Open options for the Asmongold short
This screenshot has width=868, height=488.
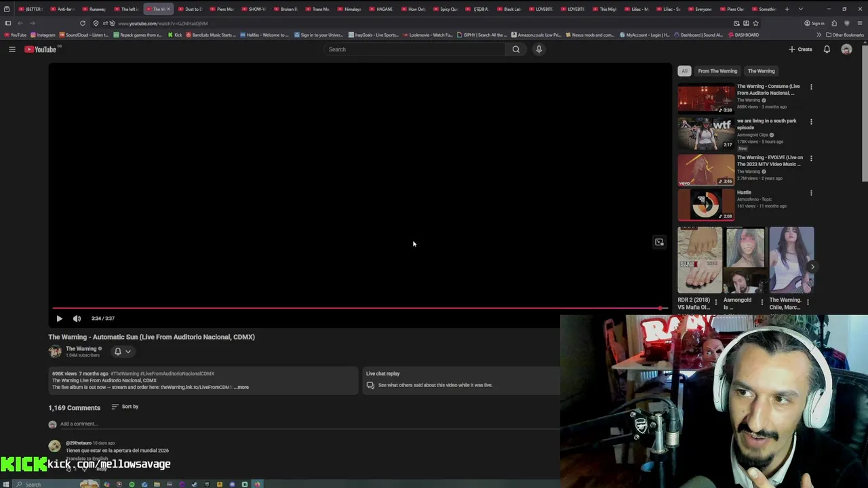click(762, 302)
